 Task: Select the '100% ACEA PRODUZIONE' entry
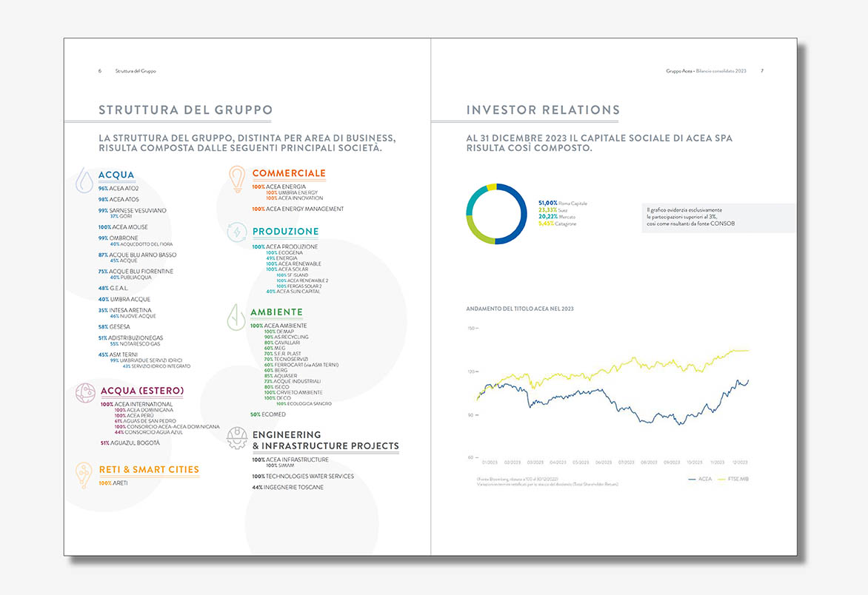[x=285, y=246]
